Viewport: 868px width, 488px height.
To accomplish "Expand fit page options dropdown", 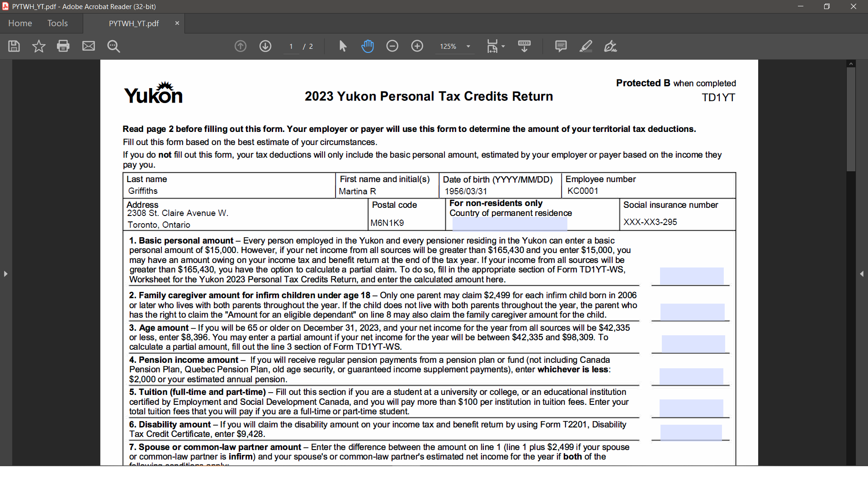I will 503,46.
